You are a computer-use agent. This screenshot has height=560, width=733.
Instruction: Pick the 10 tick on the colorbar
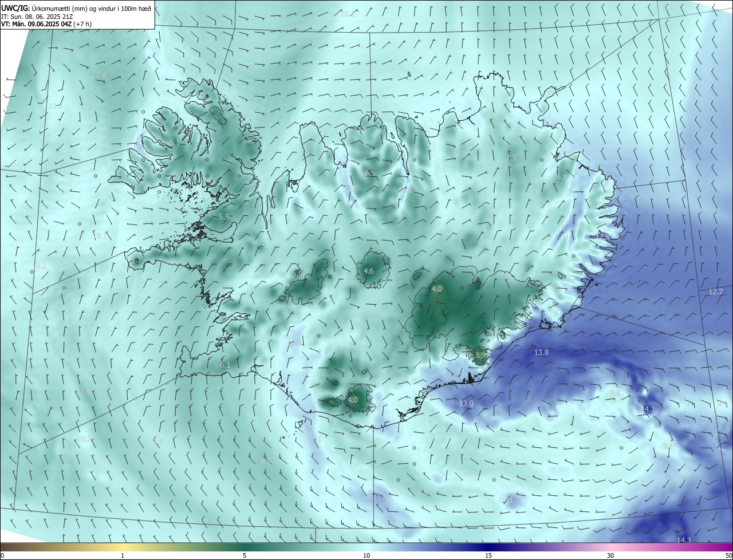(366, 555)
